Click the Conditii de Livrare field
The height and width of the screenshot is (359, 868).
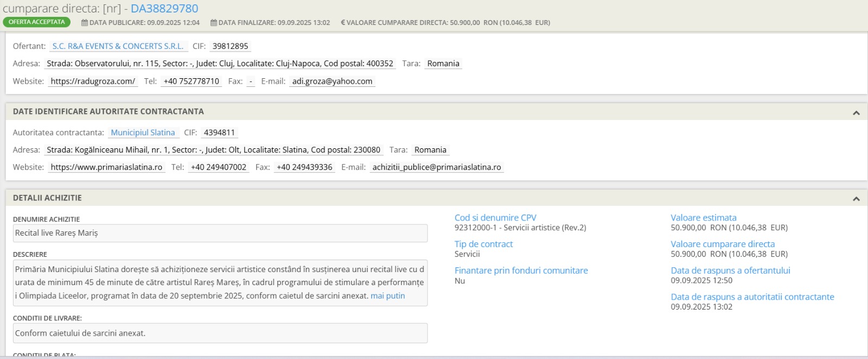(x=220, y=333)
